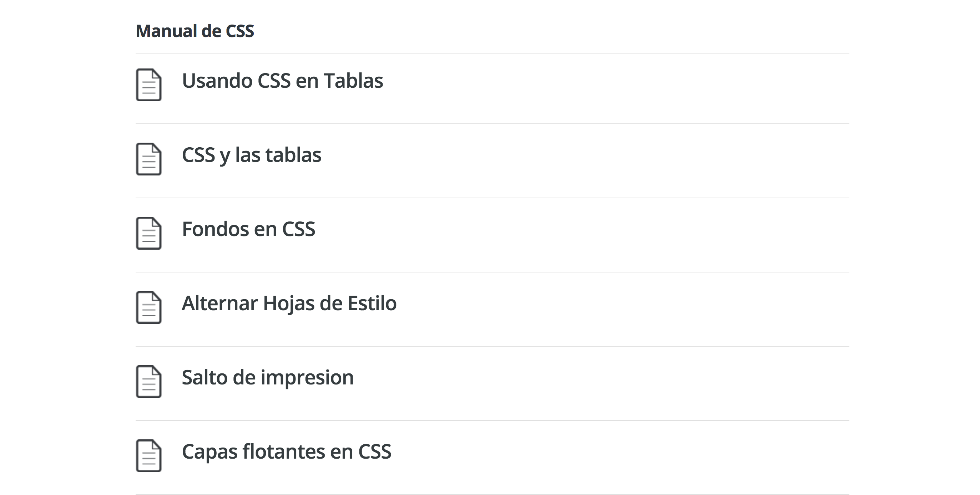Click the document icon beside Usando CSS en Tablas
Image resolution: width=980 pixels, height=495 pixels.
click(149, 85)
